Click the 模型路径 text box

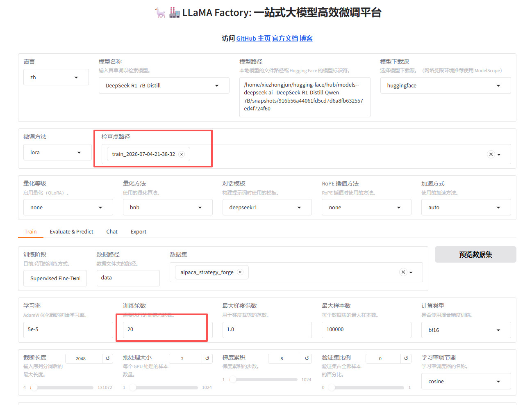click(305, 97)
